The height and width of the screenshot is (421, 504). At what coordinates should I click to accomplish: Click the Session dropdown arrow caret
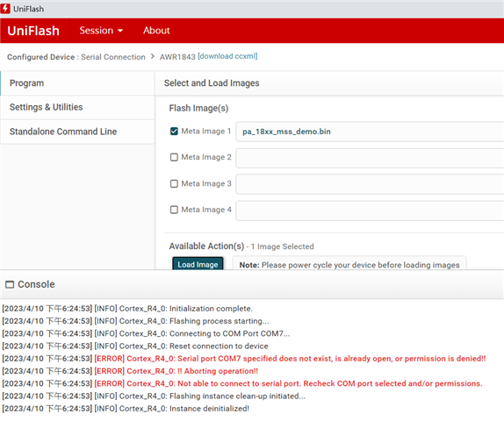coord(120,31)
